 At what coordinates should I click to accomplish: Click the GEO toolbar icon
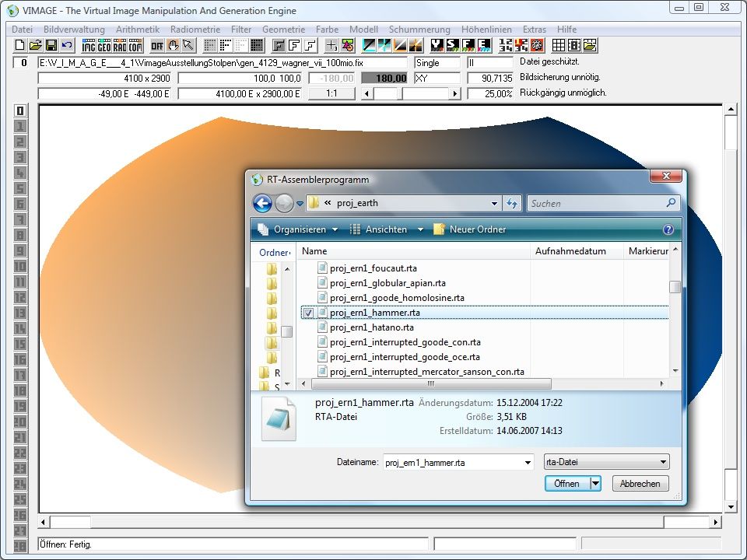click(103, 44)
